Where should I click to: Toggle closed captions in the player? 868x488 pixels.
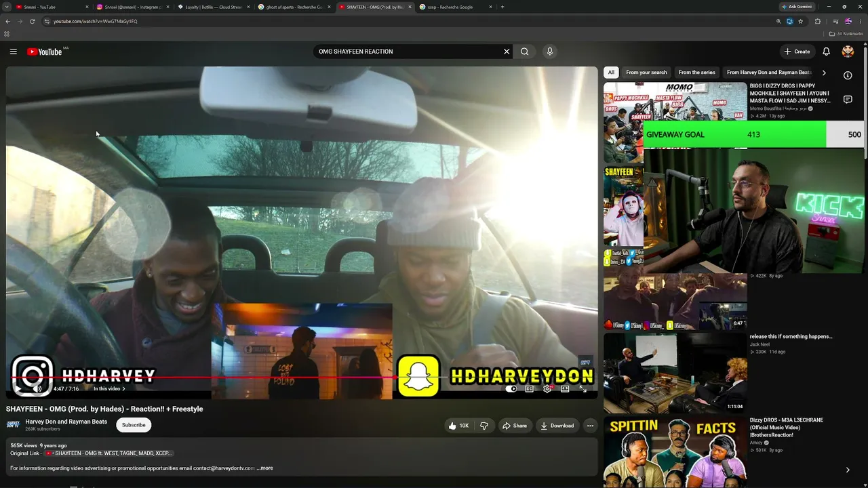[x=530, y=389]
